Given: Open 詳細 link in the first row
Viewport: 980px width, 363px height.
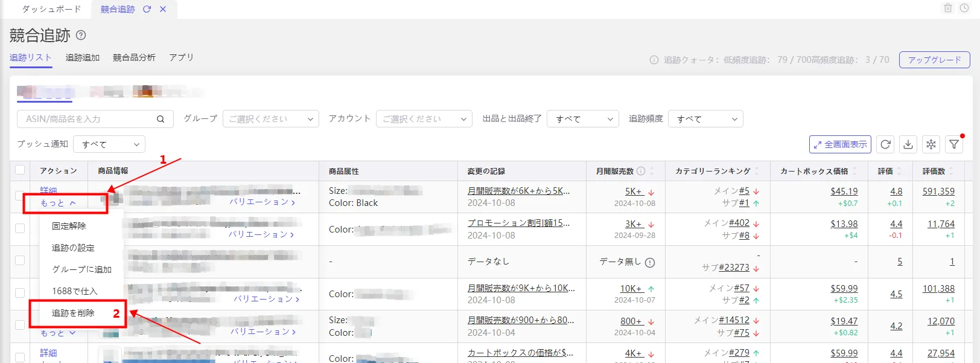Looking at the screenshot, I should coord(48,190).
